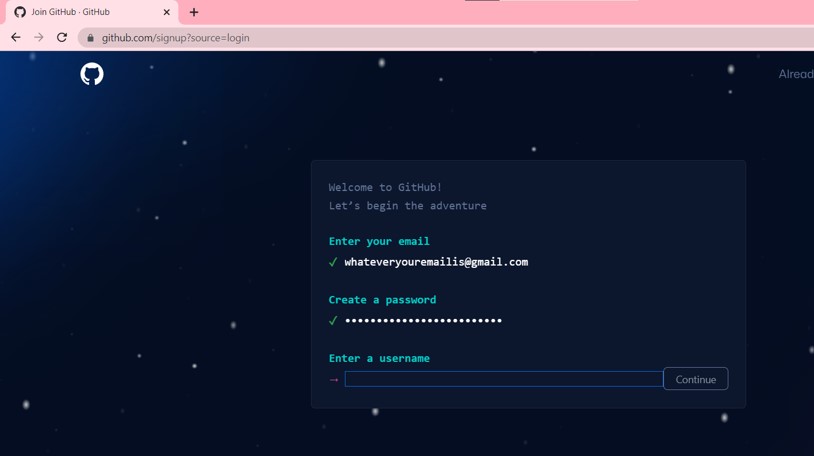The width and height of the screenshot is (814, 456).
Task: Close the Join GitHub tab
Action: (x=166, y=12)
